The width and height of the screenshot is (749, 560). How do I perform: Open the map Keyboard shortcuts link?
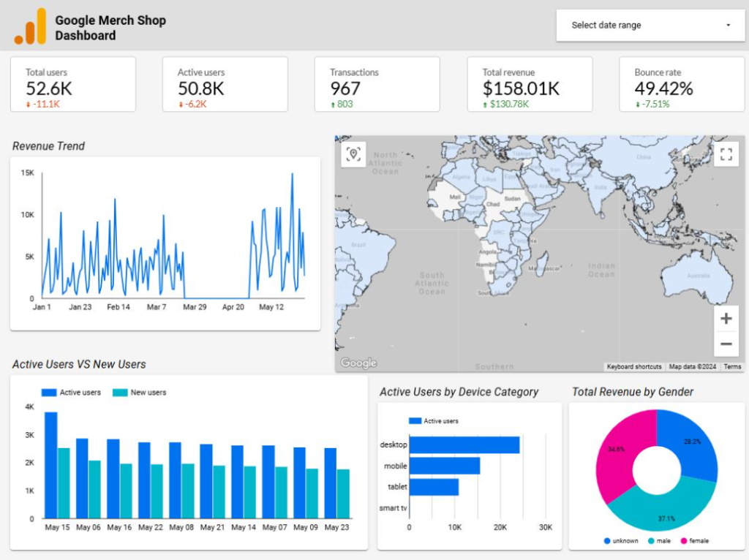pyautogui.click(x=634, y=367)
